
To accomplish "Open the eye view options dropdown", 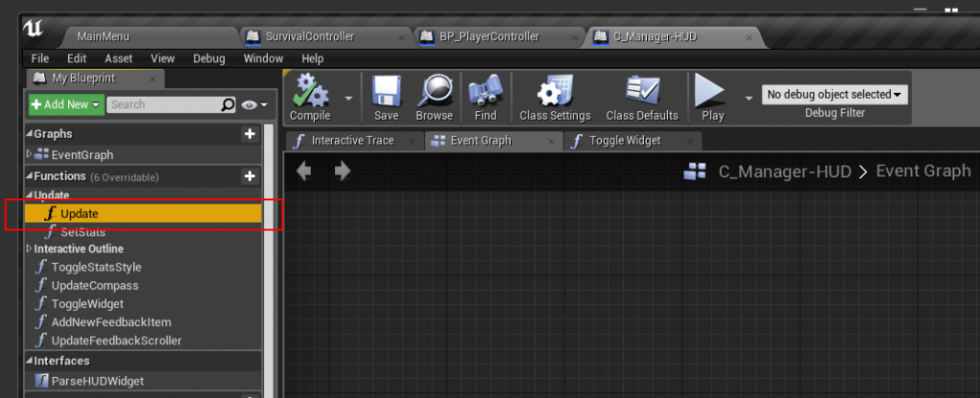I will 255,104.
